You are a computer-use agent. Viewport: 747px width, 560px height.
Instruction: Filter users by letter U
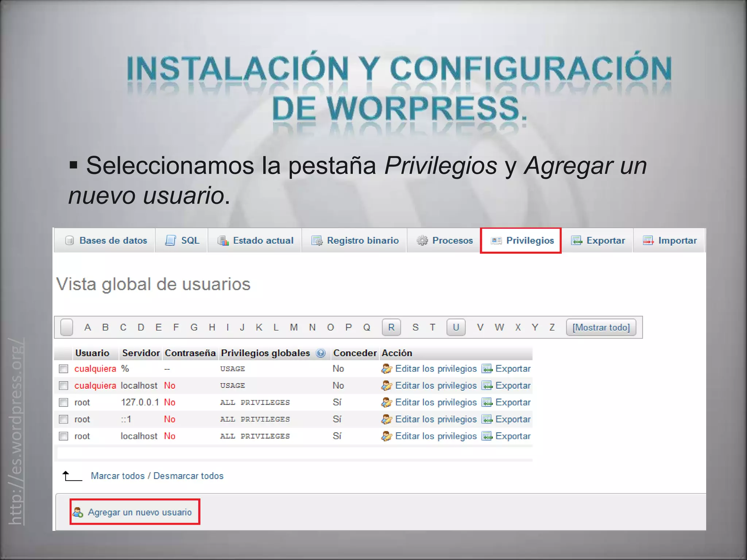(x=456, y=327)
